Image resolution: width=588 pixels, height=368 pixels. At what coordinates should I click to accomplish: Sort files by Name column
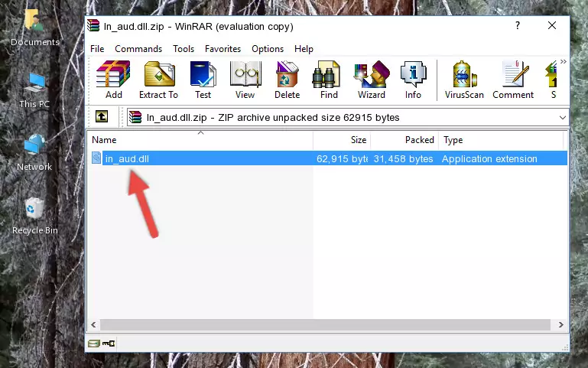tap(200, 140)
